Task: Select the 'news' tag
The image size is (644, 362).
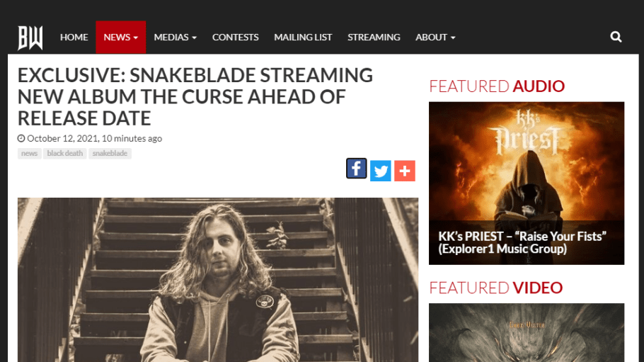Action: click(x=29, y=154)
